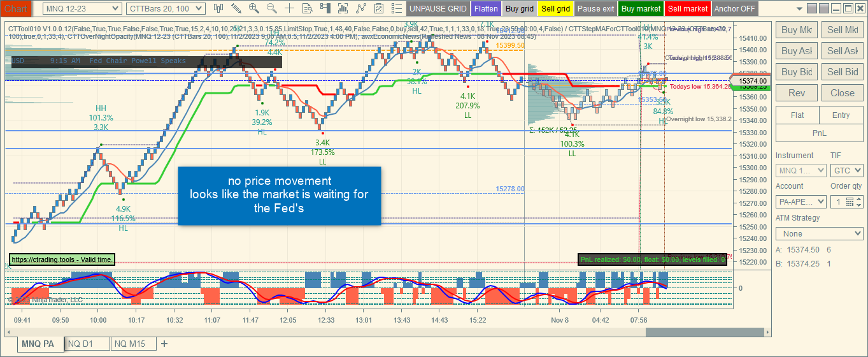The width and height of the screenshot is (868, 357).
Task: Click the https://ctrading.tools Valid time label
Action: pos(62,259)
